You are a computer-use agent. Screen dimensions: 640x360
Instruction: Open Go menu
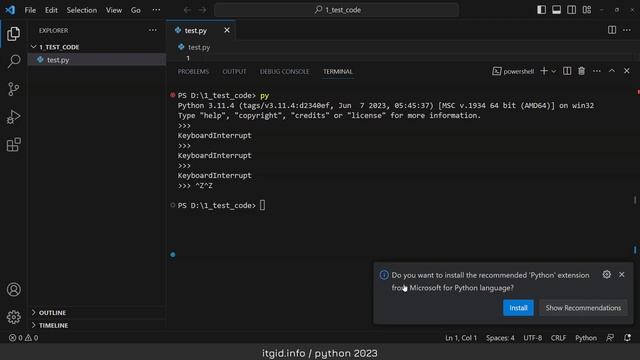click(136, 10)
